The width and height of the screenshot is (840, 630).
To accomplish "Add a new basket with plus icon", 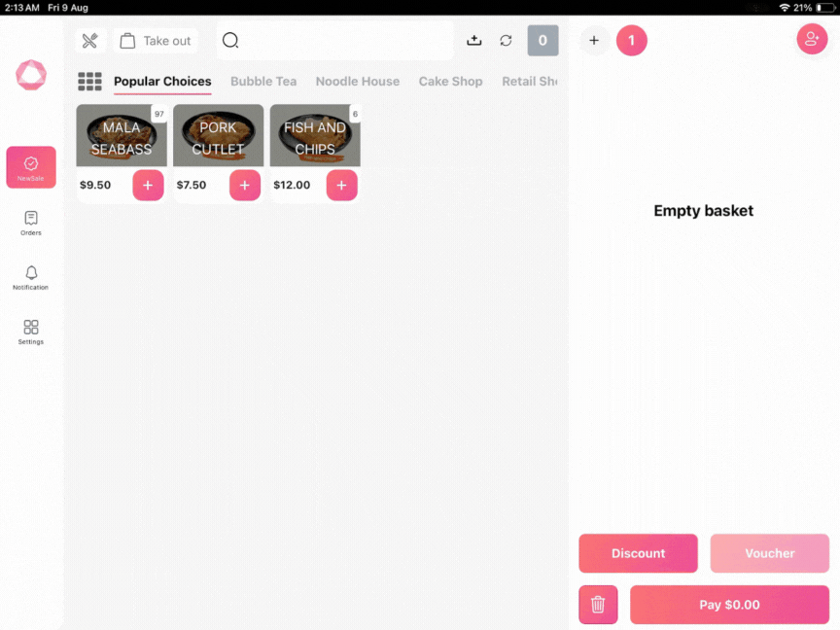I will pos(594,41).
